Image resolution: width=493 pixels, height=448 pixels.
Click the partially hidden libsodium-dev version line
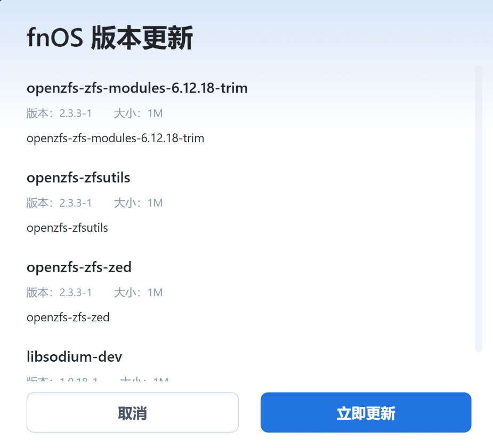point(62,380)
